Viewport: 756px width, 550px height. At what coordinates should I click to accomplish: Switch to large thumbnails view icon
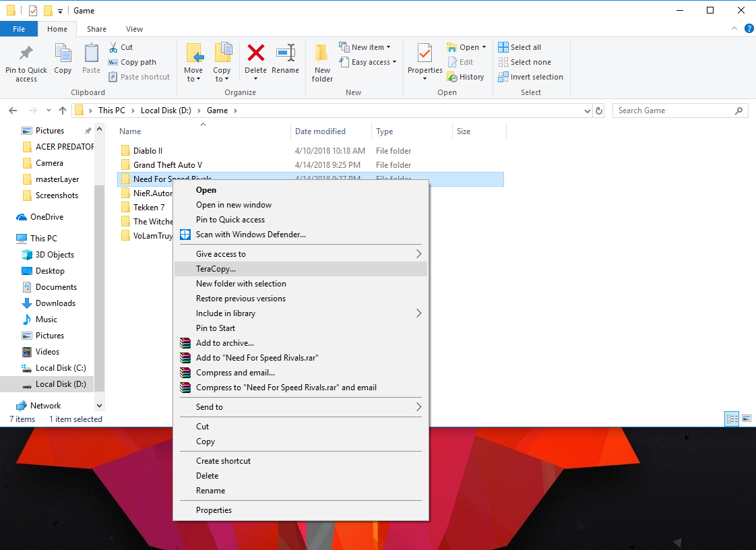point(747,419)
